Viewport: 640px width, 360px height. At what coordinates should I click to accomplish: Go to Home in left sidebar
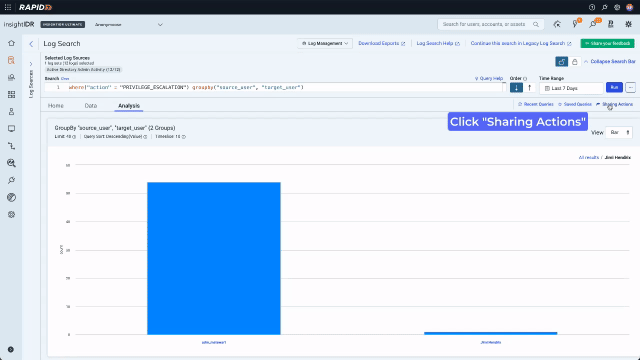(x=11, y=43)
